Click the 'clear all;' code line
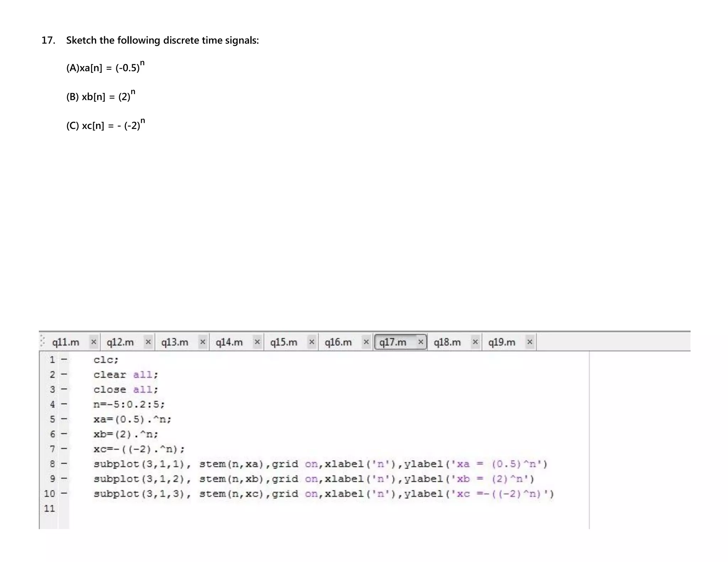 126,375
